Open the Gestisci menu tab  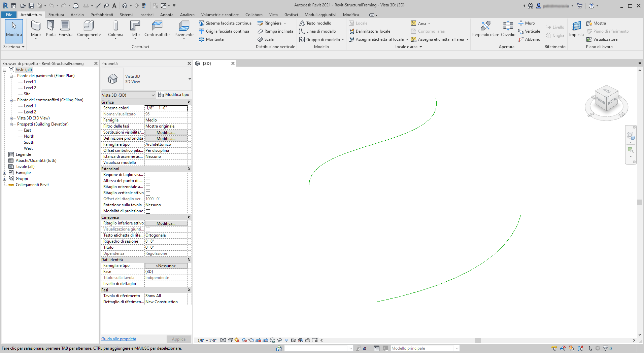point(291,14)
